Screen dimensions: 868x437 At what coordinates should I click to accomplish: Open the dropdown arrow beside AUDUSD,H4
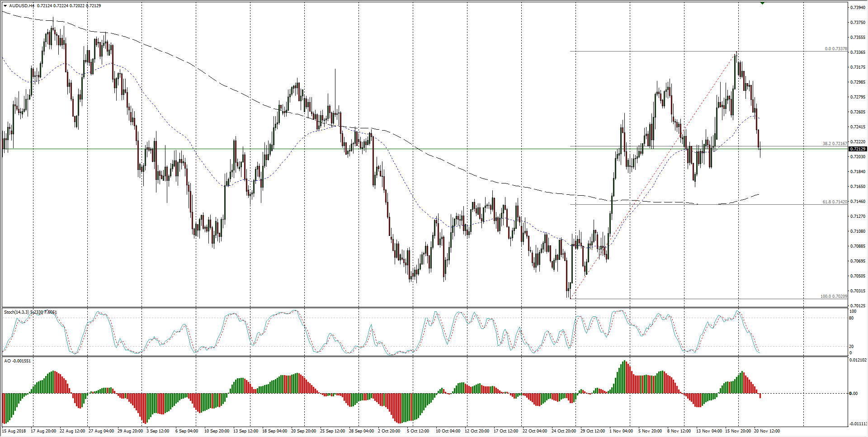click(5, 6)
